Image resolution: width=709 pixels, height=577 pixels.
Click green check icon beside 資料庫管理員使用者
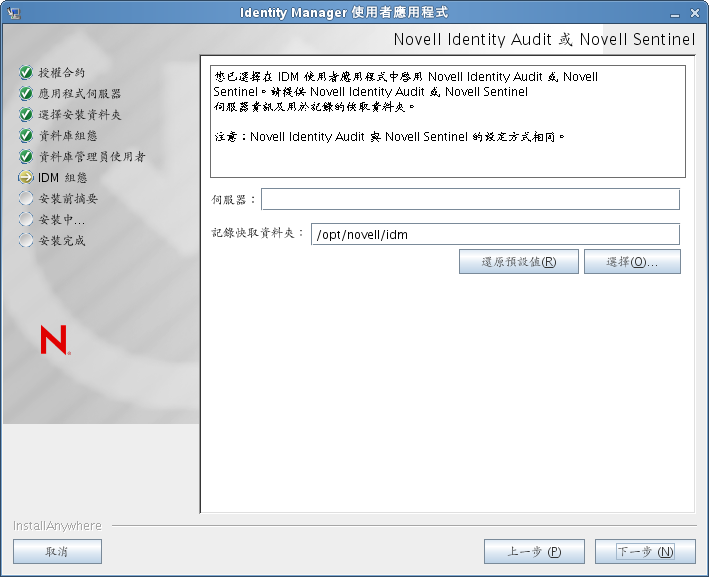pyautogui.click(x=26, y=156)
